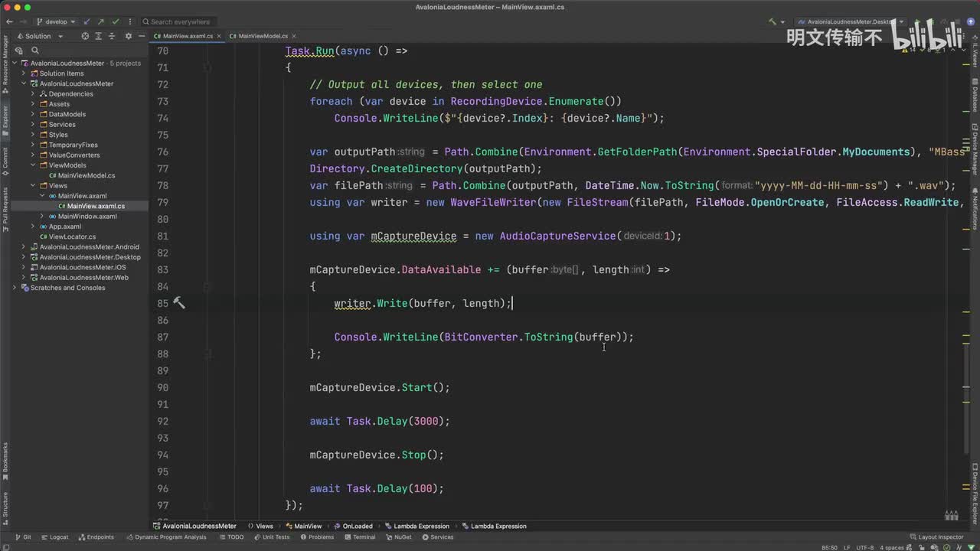The image size is (980, 551).
Task: Open Solution explorer settings gear
Action: (129, 36)
